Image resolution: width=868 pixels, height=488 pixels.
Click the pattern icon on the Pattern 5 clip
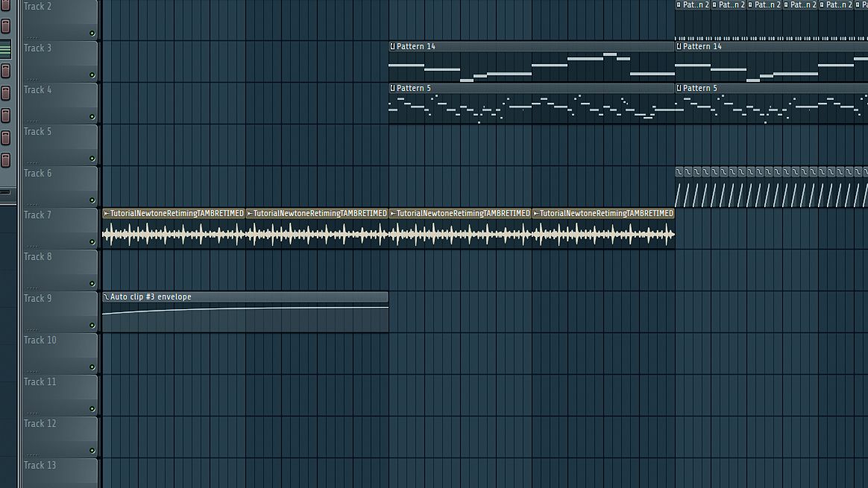pyautogui.click(x=393, y=88)
